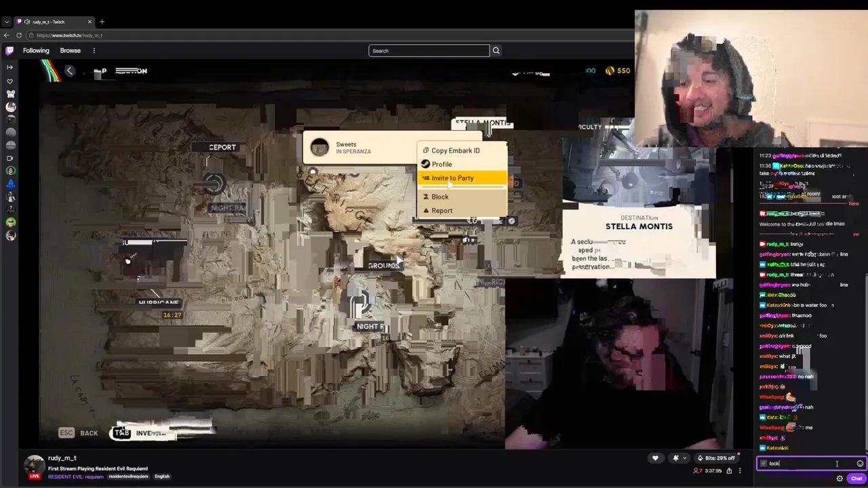Open chat settings gear icon
The height and width of the screenshot is (488, 868).
pos(840,479)
